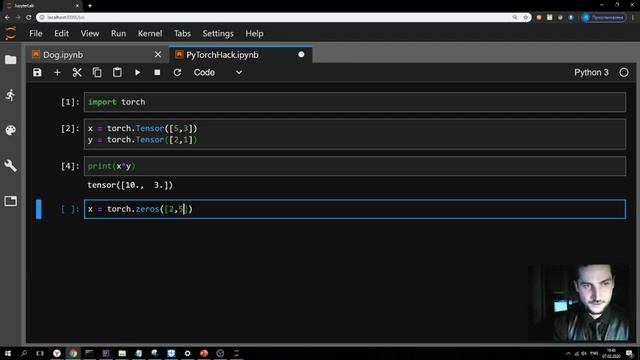Open the Run menu
Viewport: 640px width, 360px height.
(118, 33)
